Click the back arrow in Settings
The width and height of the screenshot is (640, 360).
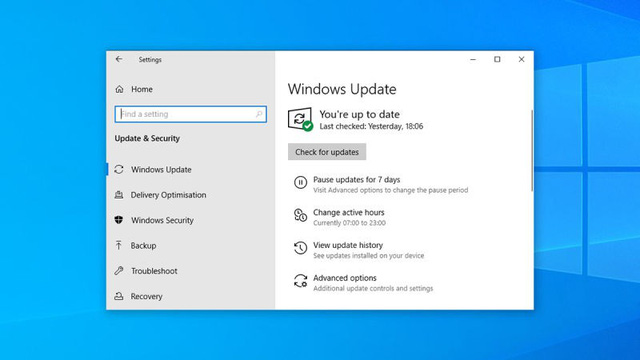click(119, 59)
